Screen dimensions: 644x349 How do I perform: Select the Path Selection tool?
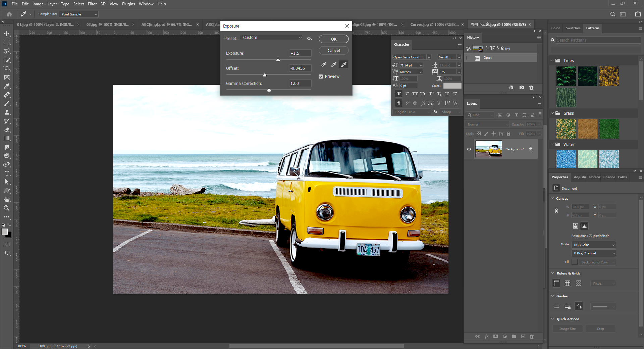[x=7, y=182]
